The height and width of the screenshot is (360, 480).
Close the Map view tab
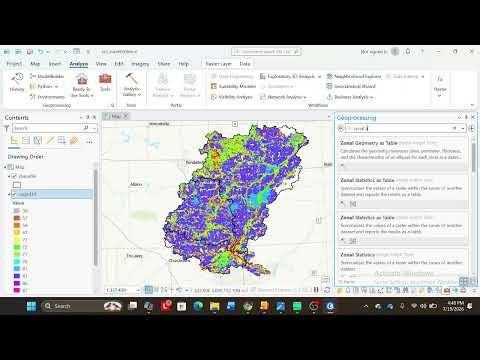tap(126, 116)
